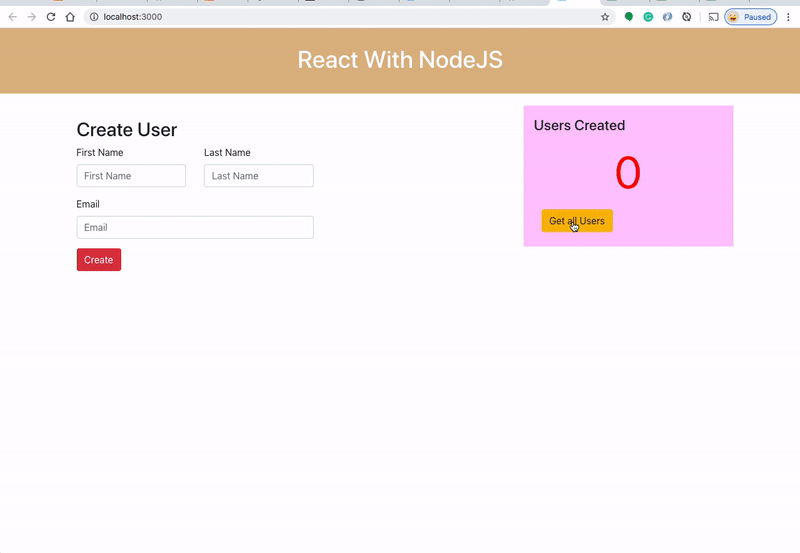Image resolution: width=800 pixels, height=553 pixels.
Task: Click the Email label text
Action: point(88,204)
